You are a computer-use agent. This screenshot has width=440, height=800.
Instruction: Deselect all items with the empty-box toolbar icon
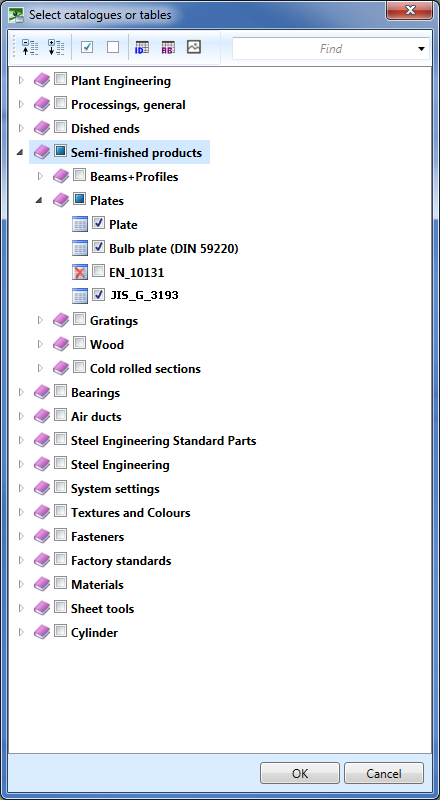113,47
